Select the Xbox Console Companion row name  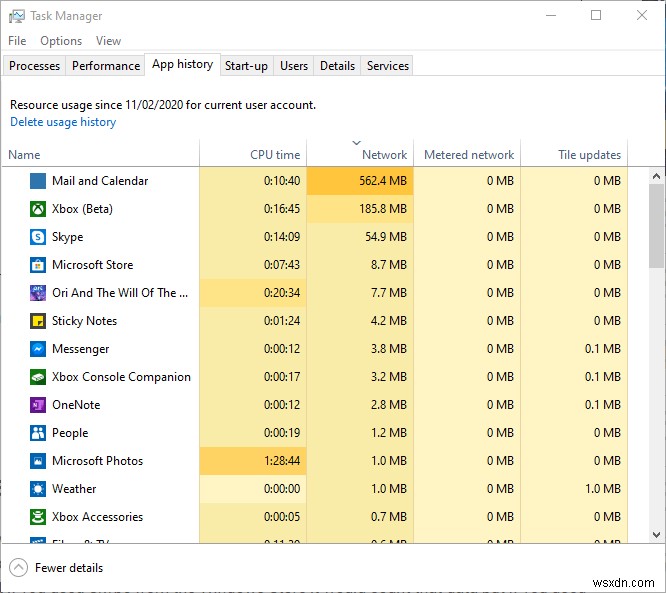click(x=121, y=377)
